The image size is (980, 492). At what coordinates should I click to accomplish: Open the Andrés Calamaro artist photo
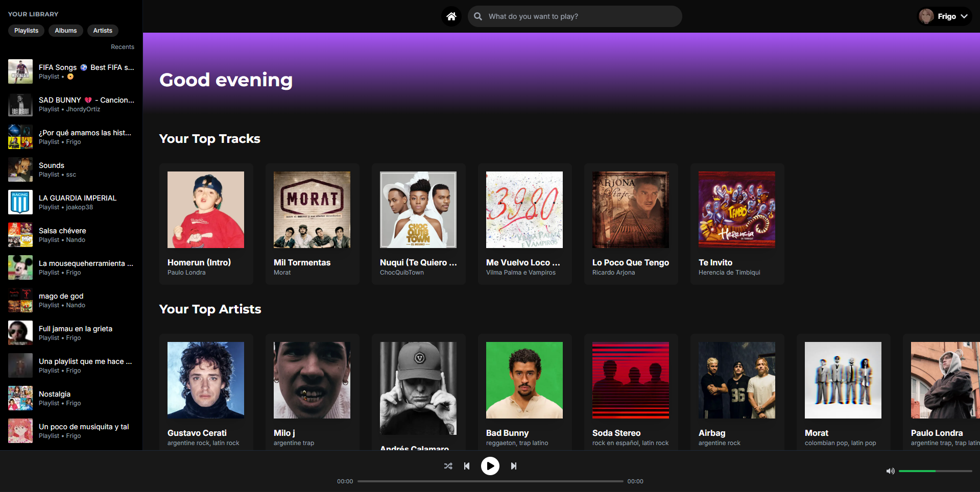(x=418, y=388)
